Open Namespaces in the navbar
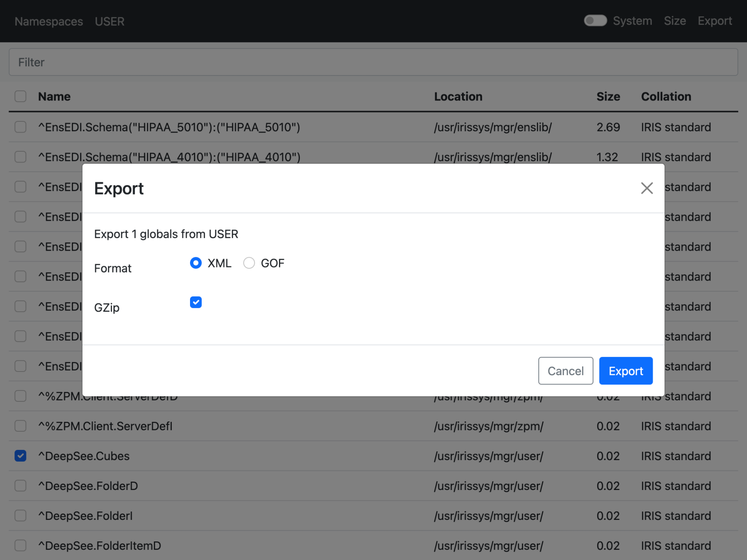Viewport: 747px width, 560px height. point(49,21)
